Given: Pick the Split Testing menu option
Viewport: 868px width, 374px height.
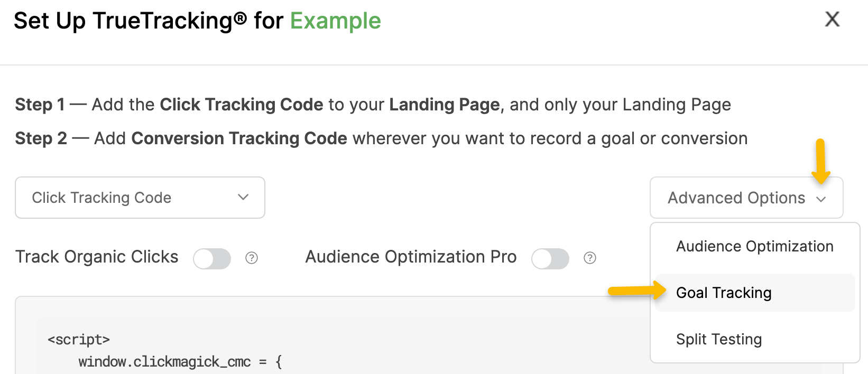Looking at the screenshot, I should click(x=719, y=339).
